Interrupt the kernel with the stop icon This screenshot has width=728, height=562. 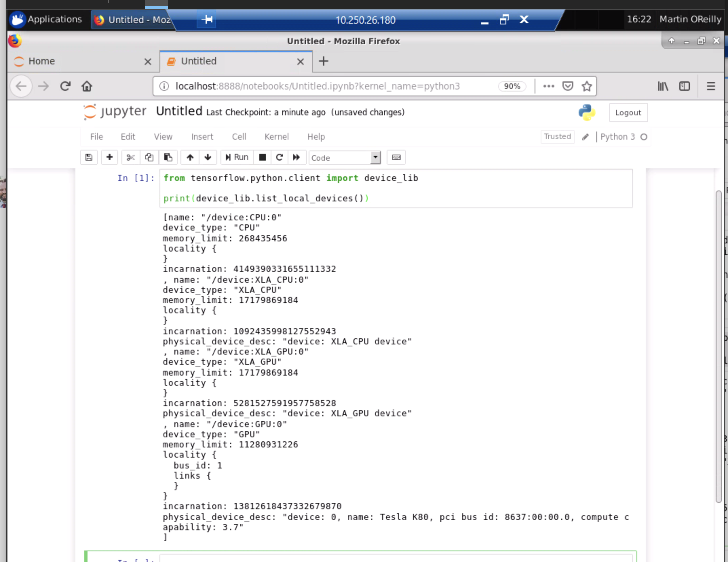(262, 157)
